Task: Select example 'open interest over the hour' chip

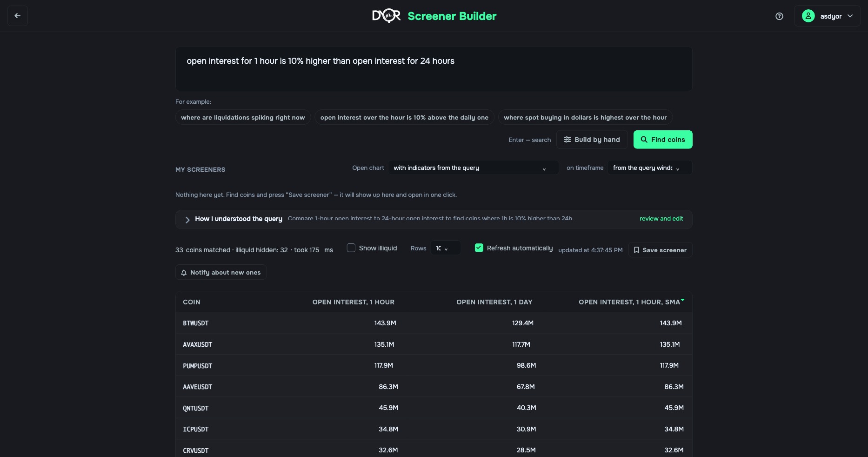Action: (404, 118)
